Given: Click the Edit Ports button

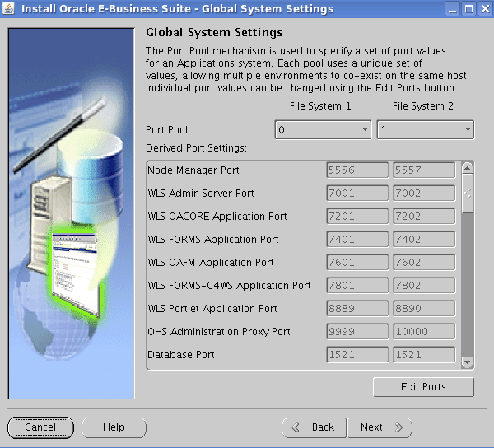Looking at the screenshot, I should (x=423, y=387).
